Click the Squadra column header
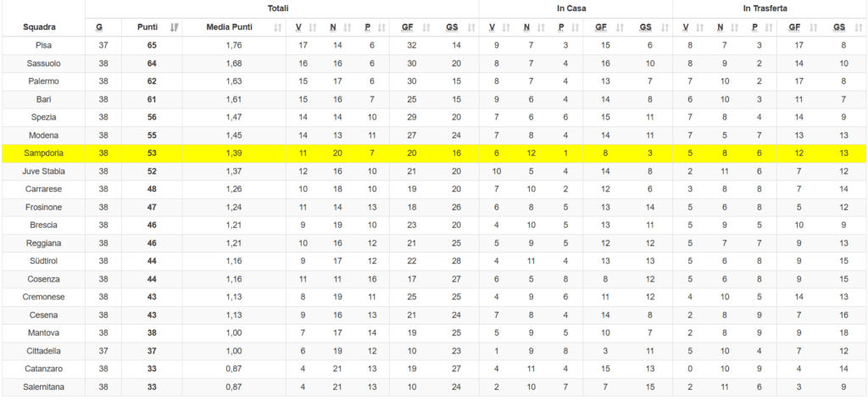Screen dimensions: 868x401 (x=42, y=27)
